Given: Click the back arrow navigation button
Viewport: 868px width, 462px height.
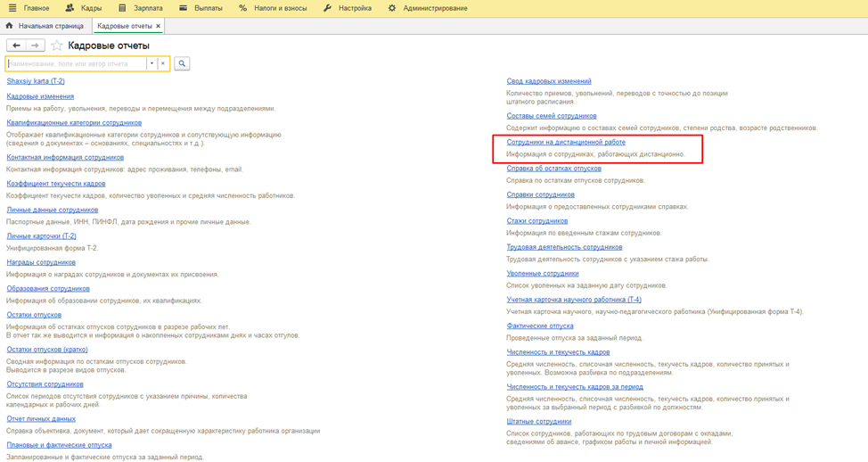Looking at the screenshot, I should click(16, 45).
